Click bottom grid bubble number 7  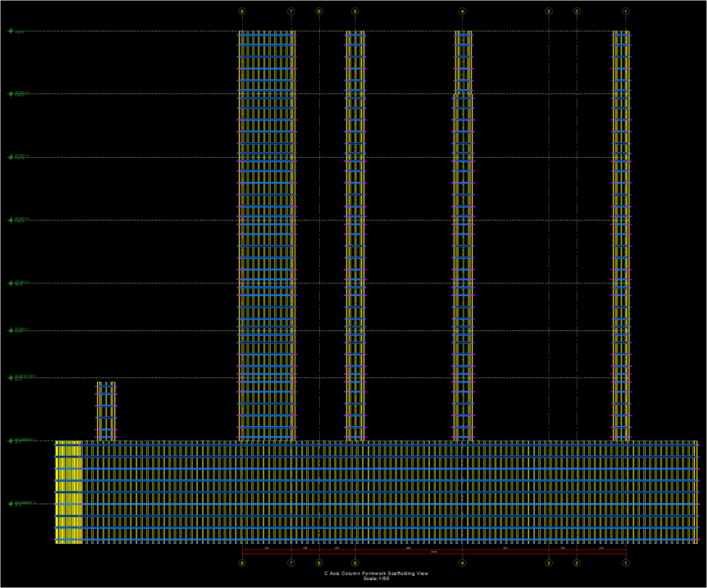click(x=291, y=563)
